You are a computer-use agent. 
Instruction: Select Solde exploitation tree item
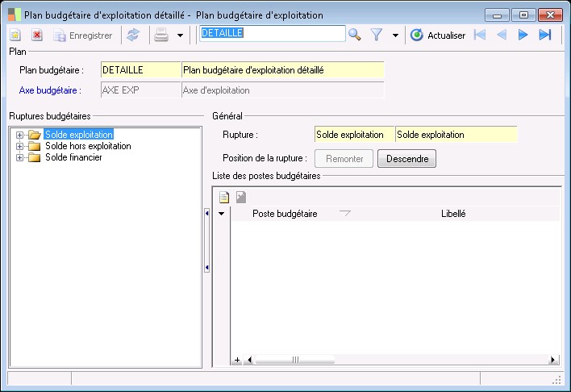pos(79,135)
